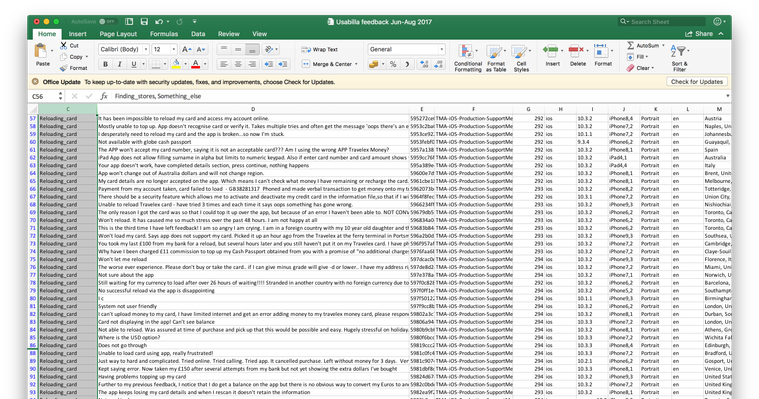Click the Insert cells button

(x=552, y=55)
